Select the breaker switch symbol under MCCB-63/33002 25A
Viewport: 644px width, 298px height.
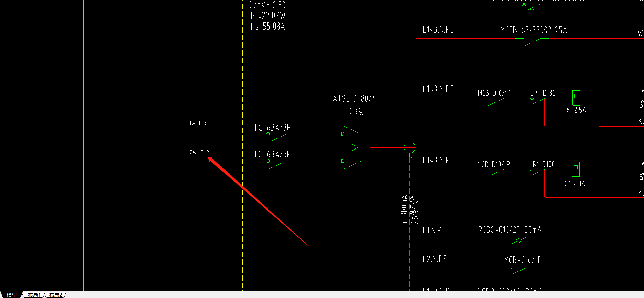coord(532,42)
